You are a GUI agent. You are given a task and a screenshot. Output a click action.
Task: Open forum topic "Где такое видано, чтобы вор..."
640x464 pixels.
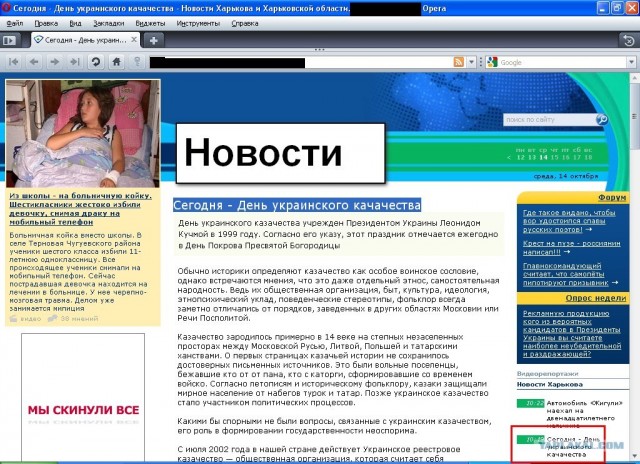pos(569,221)
